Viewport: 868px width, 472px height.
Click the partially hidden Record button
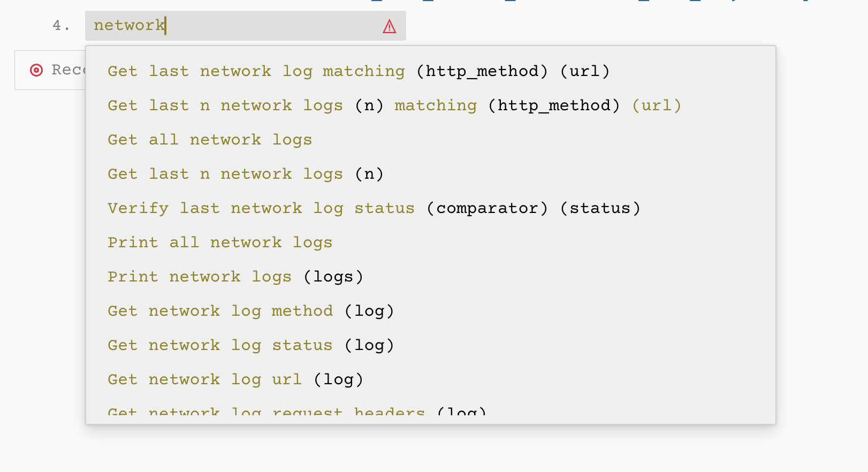(x=50, y=70)
